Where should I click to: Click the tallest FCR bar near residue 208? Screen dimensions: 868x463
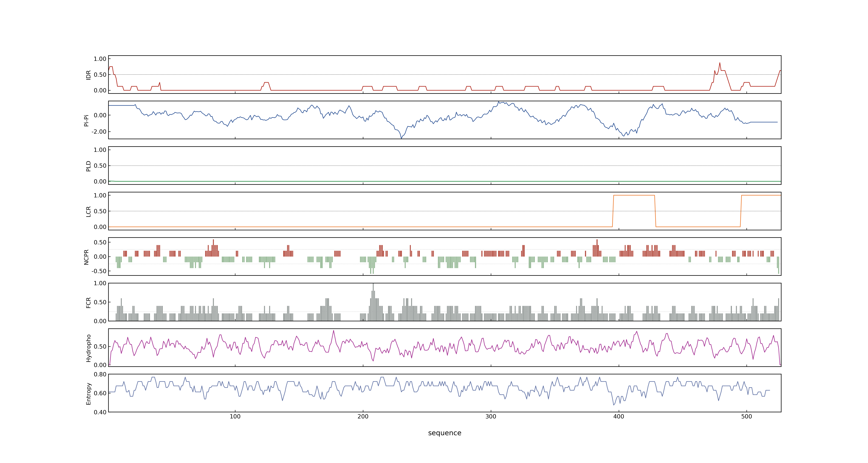coord(373,302)
